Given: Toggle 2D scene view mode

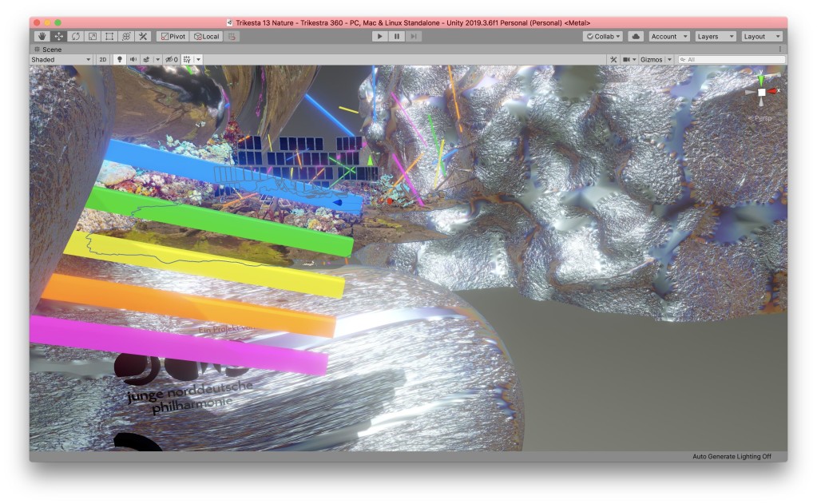Looking at the screenshot, I should [102, 60].
